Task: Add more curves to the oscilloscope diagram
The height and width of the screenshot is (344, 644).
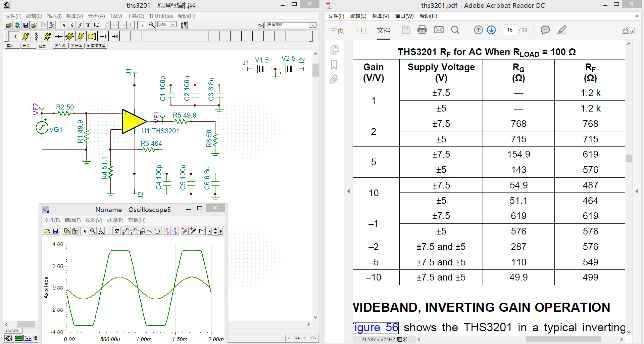Action: click(x=185, y=231)
